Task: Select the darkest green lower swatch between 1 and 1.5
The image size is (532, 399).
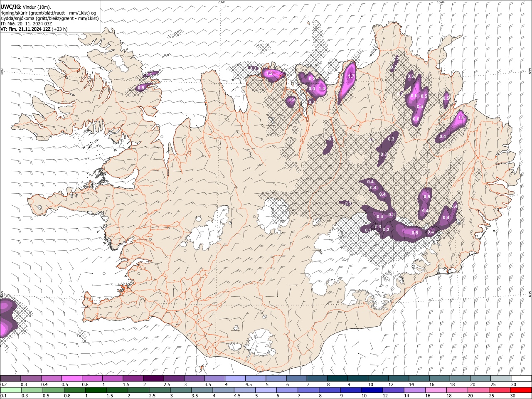Action: tap(96, 390)
